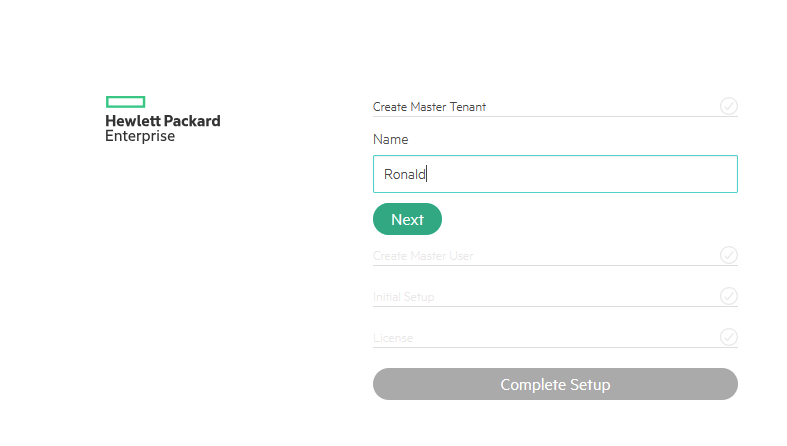Click the Initial Setup checkmark icon
The height and width of the screenshot is (446, 787).
[728, 296]
